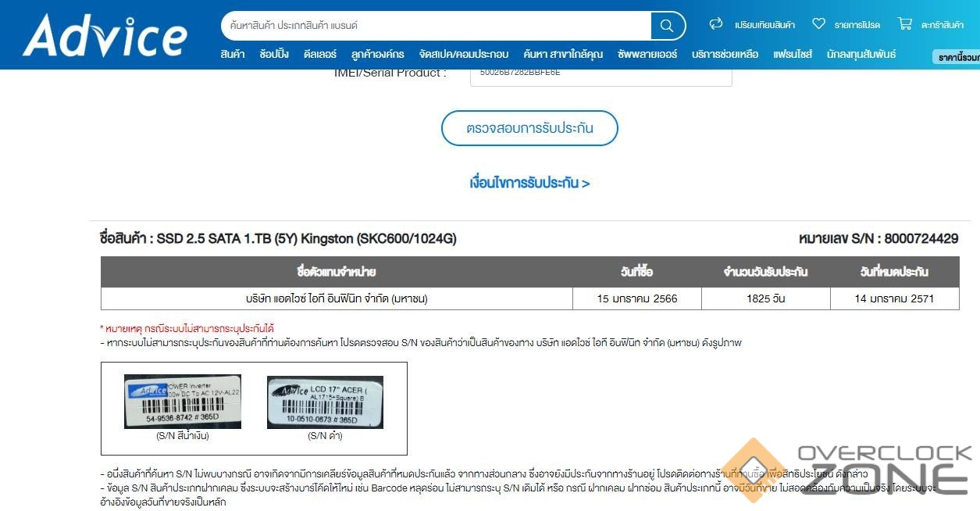Open ค้นหา สาขาใกล้คุณ link
The height and width of the screenshot is (511, 980).
click(563, 54)
